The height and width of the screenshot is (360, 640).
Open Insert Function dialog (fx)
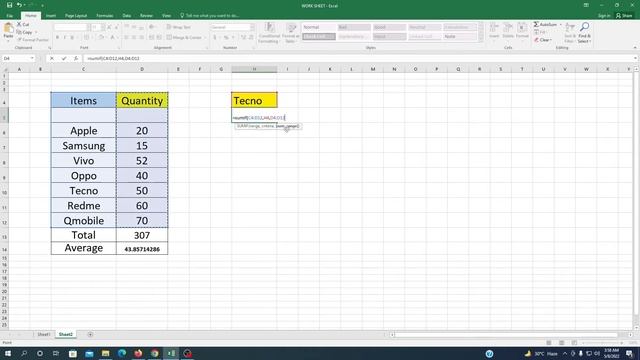click(76, 58)
